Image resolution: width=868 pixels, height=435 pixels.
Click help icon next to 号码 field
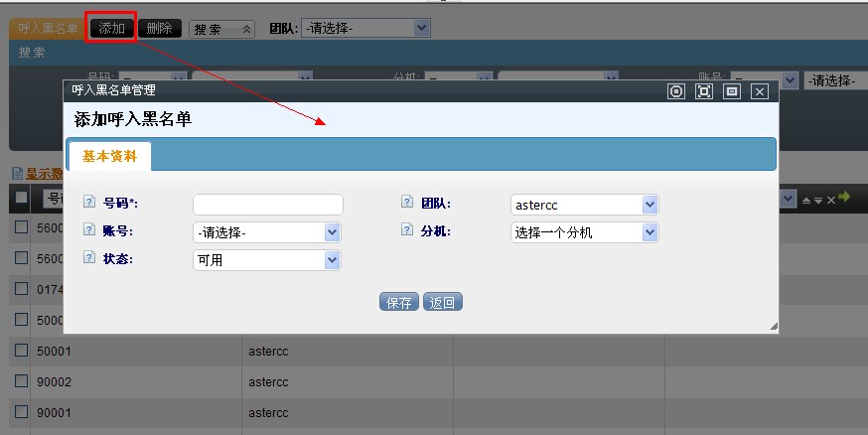click(x=89, y=202)
